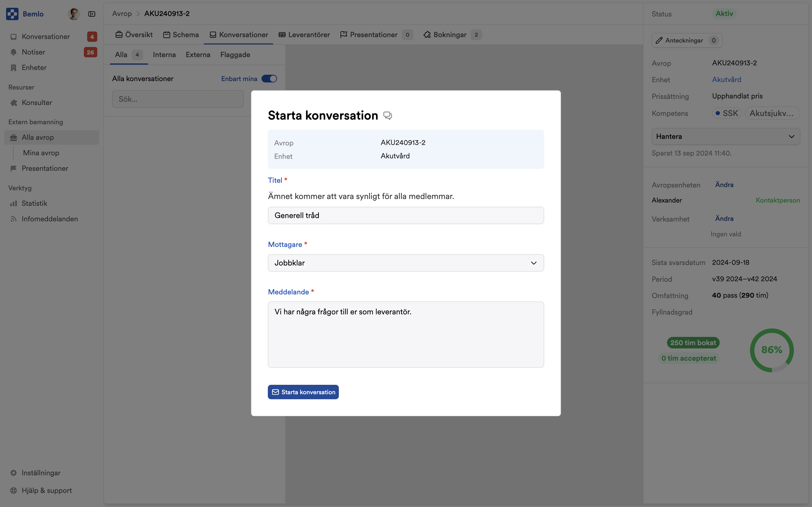This screenshot has height=507, width=812.
Task: Toggle the Enbart mina switch
Action: pos(269,79)
